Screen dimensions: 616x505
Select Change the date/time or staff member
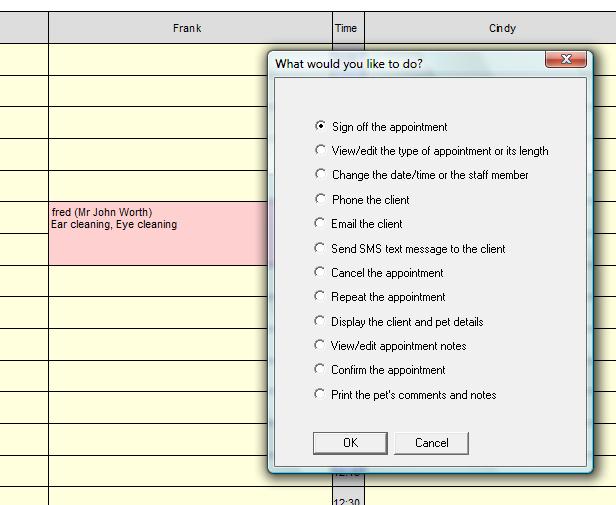320,175
